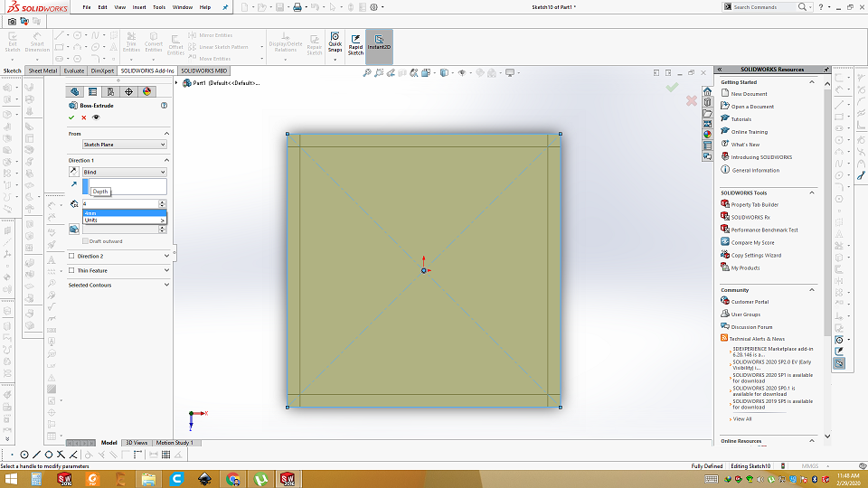The height and width of the screenshot is (488, 868).
Task: Open View Orientation icon in heads-up toolbar
Action: [x=426, y=72]
